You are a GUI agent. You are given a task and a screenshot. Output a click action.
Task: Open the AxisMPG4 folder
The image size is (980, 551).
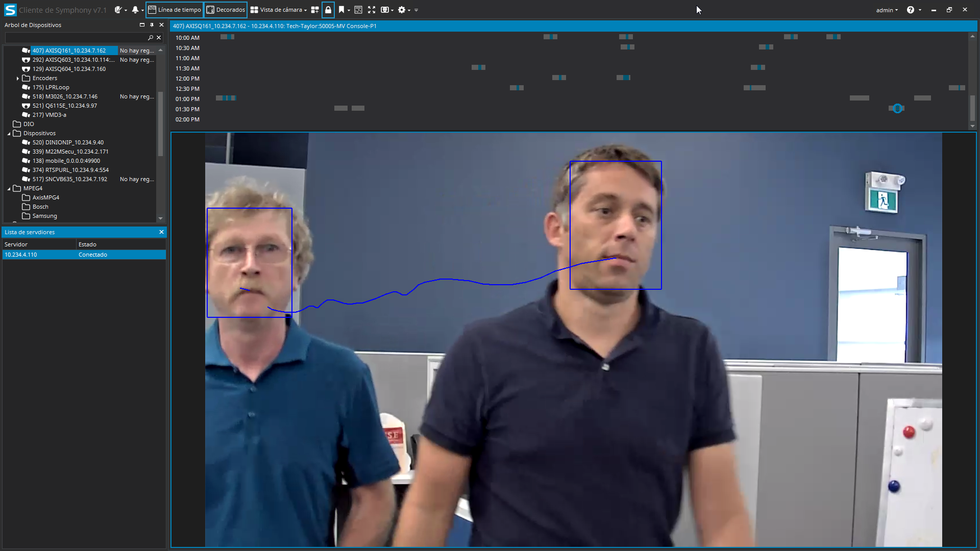tap(45, 197)
